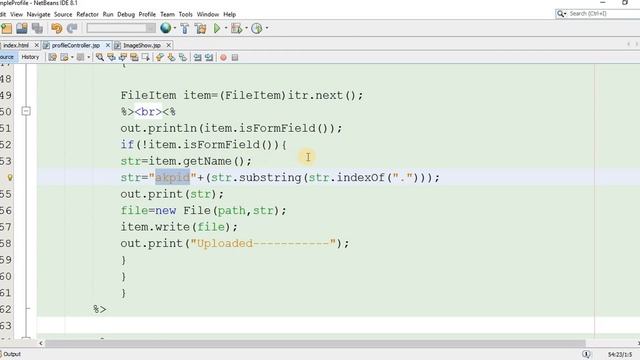Open the Navigate menu
The width and height of the screenshot is (640, 360).
tap(38, 14)
